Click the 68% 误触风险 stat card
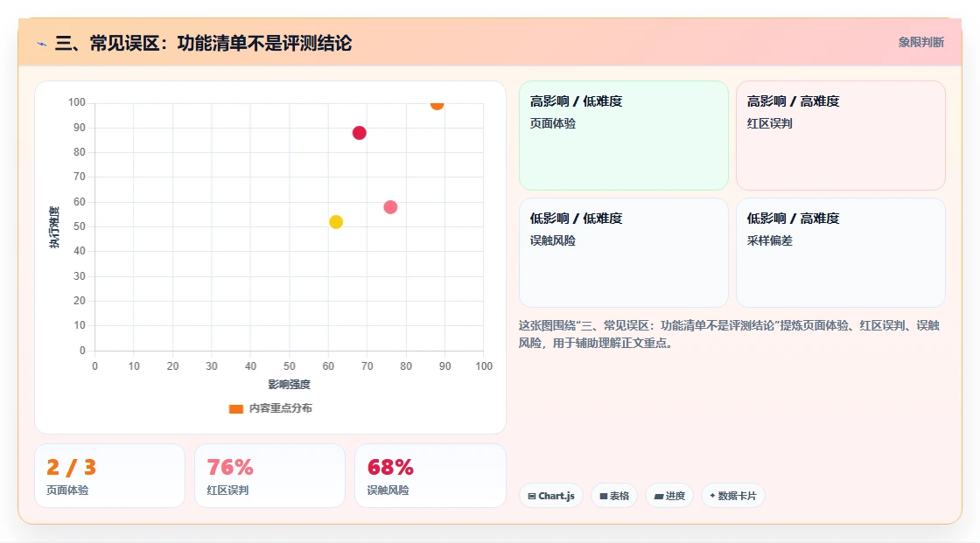 click(430, 477)
